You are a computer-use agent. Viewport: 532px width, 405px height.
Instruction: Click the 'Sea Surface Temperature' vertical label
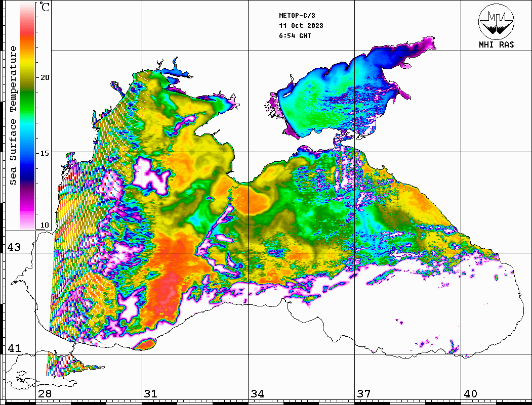pos(13,115)
